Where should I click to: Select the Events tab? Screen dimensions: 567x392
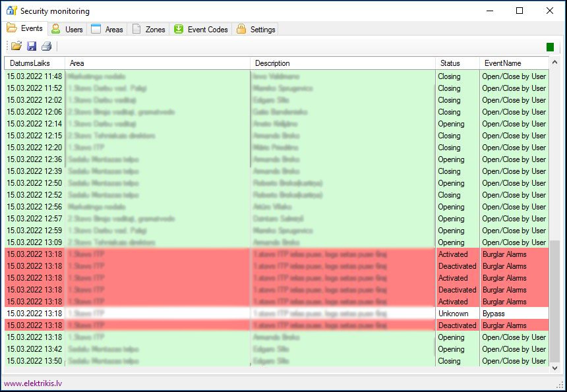pyautogui.click(x=25, y=29)
